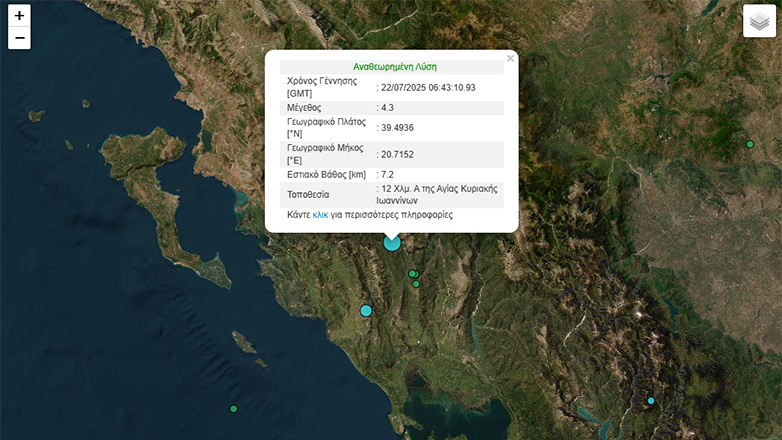Open the map layers selector
Image resolution: width=782 pixels, height=440 pixels.
pos(759,21)
